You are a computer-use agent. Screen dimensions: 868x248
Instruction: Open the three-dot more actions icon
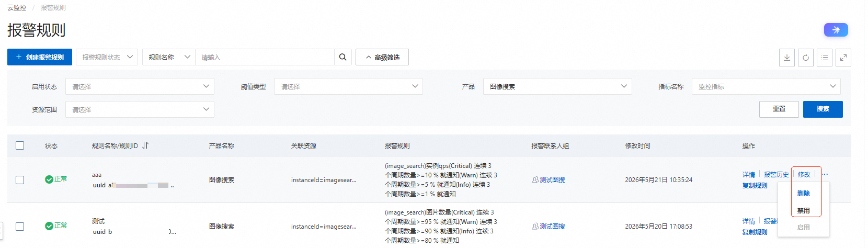(x=825, y=174)
